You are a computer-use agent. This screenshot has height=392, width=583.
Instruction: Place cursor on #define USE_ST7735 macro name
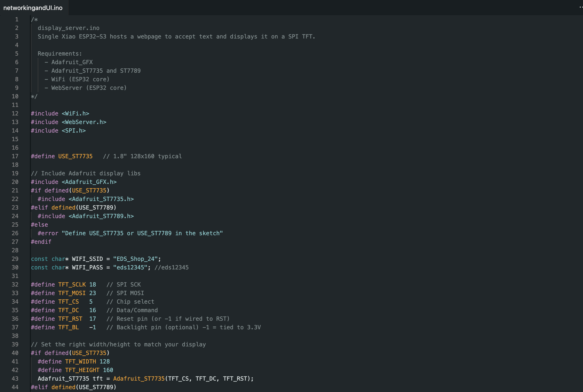click(x=75, y=156)
